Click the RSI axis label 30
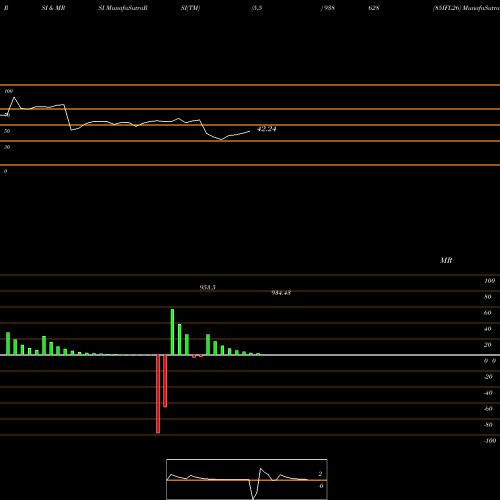 pyautogui.click(x=7, y=147)
